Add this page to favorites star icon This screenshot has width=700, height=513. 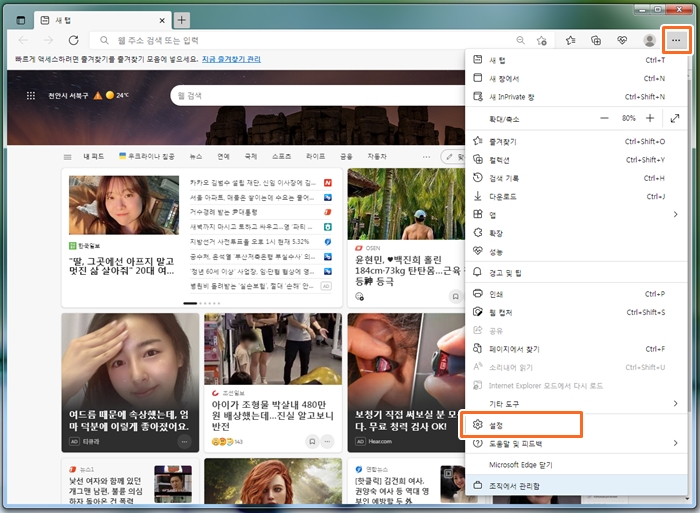(x=542, y=41)
